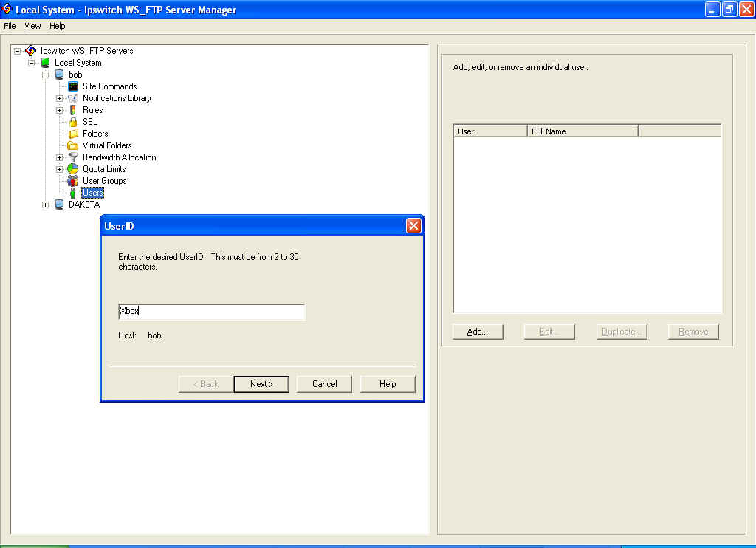Select User Groups in the tree

tap(105, 181)
